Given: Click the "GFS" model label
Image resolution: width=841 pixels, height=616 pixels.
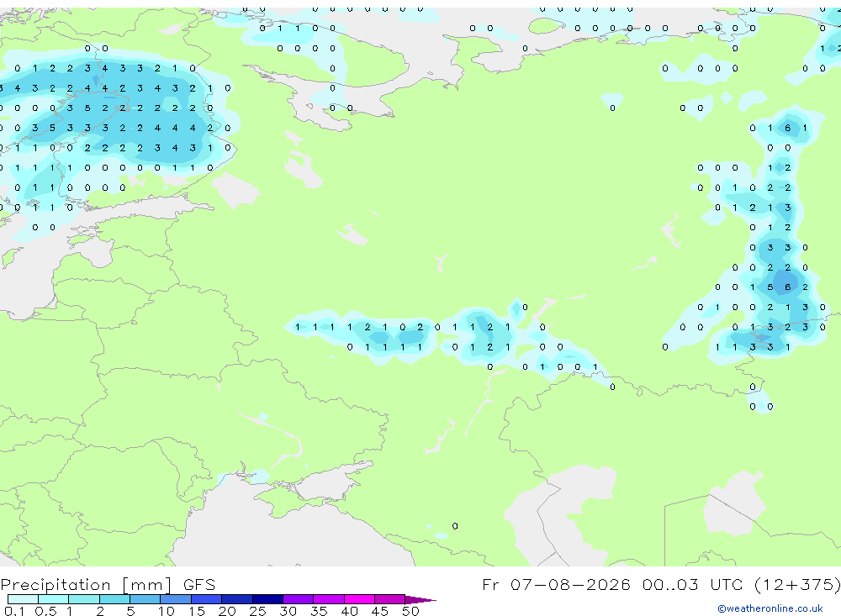Looking at the screenshot, I should pos(199,584).
